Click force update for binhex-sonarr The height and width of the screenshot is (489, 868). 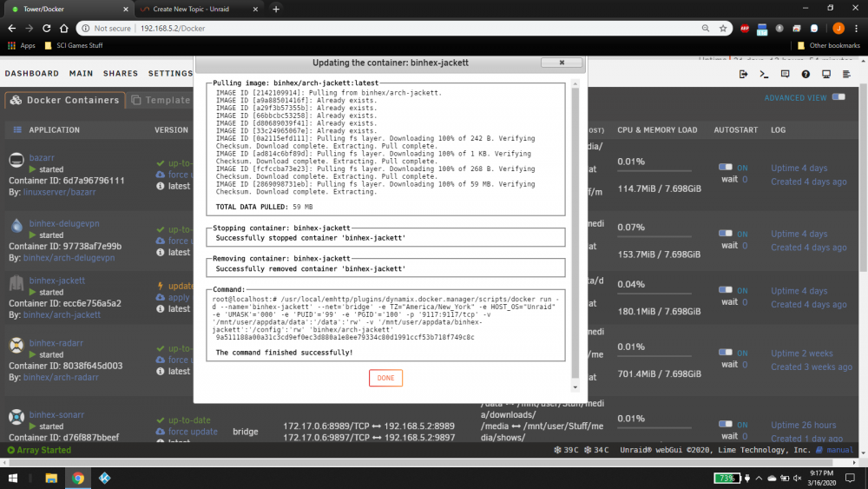point(193,432)
